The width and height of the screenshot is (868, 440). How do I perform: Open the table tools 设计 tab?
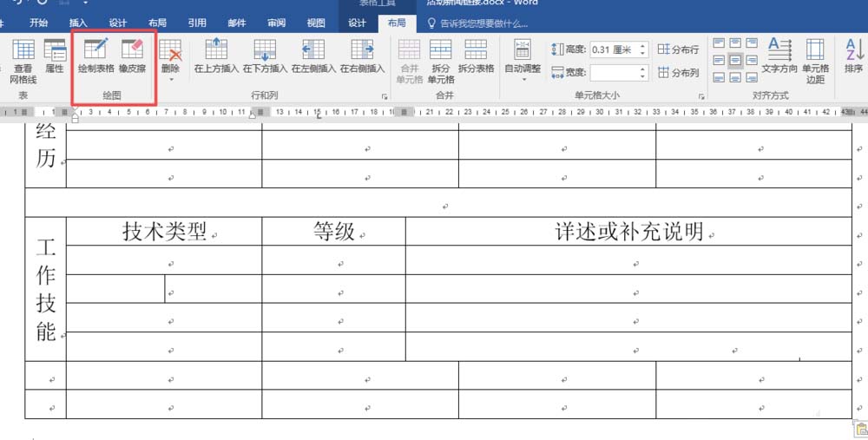tap(357, 23)
